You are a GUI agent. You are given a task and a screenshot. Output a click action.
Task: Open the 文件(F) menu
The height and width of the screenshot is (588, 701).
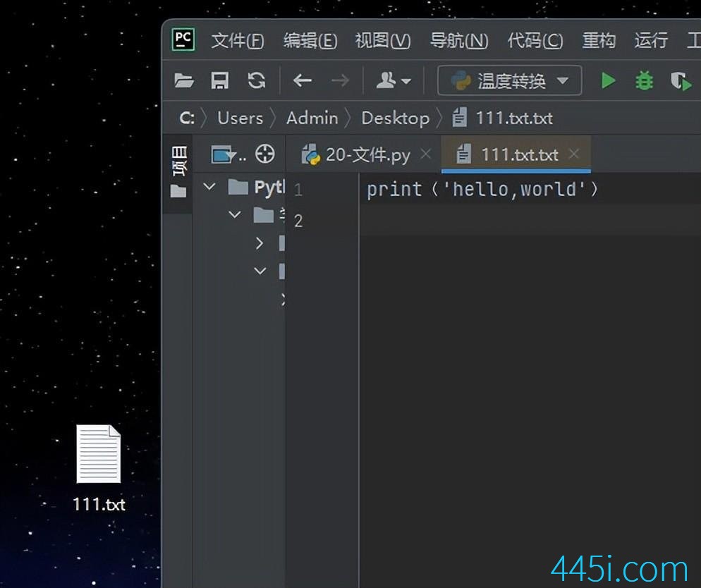(238, 41)
